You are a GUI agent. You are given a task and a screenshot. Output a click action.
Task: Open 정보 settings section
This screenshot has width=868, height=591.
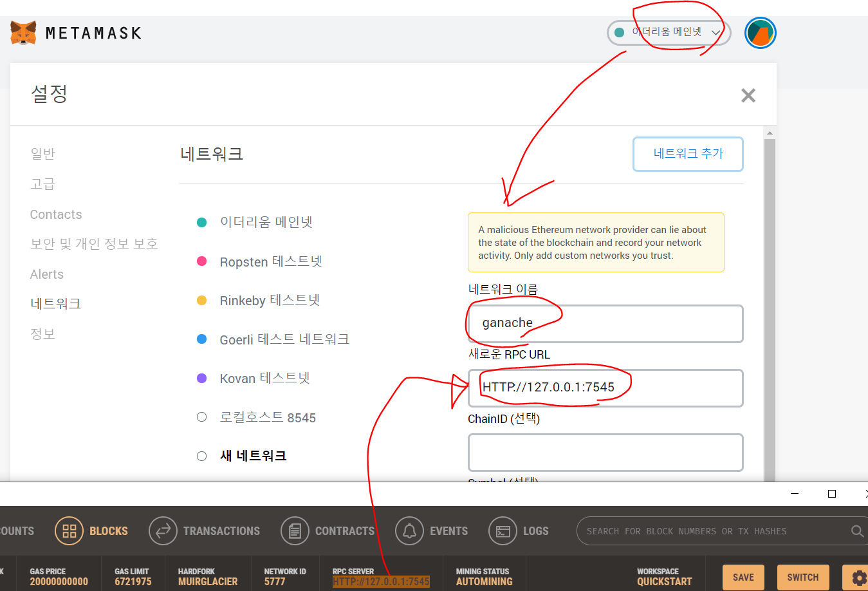(x=42, y=334)
